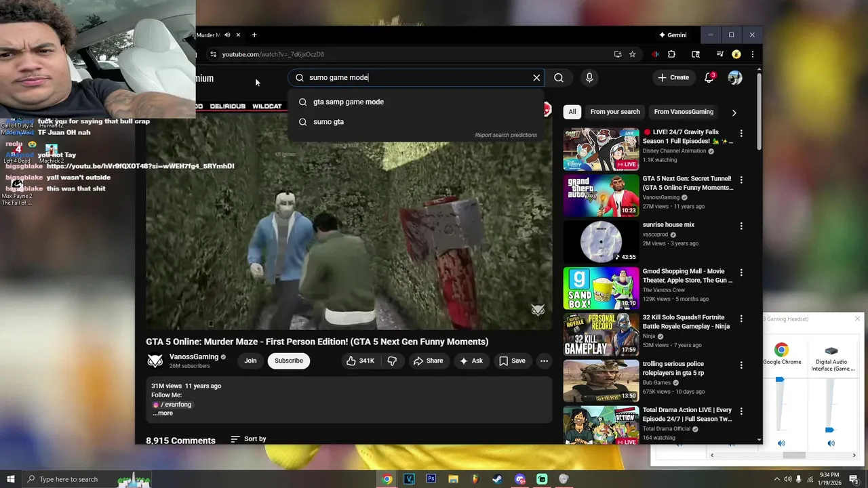
Task: Mute the tab using its speaker icon
Action: (227, 35)
